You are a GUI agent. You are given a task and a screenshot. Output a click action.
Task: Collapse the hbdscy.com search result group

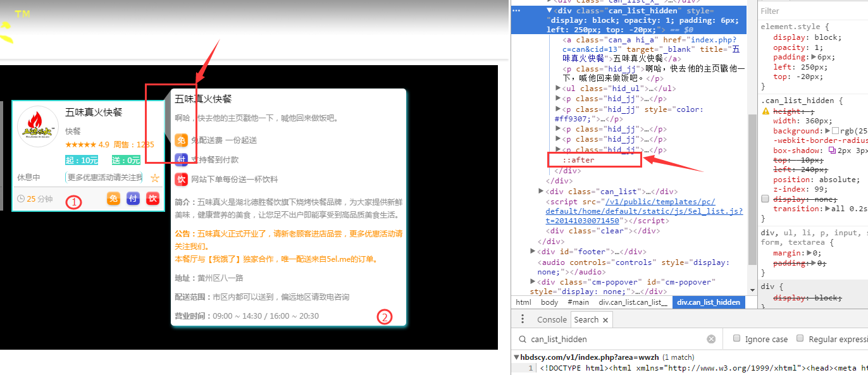pos(517,357)
